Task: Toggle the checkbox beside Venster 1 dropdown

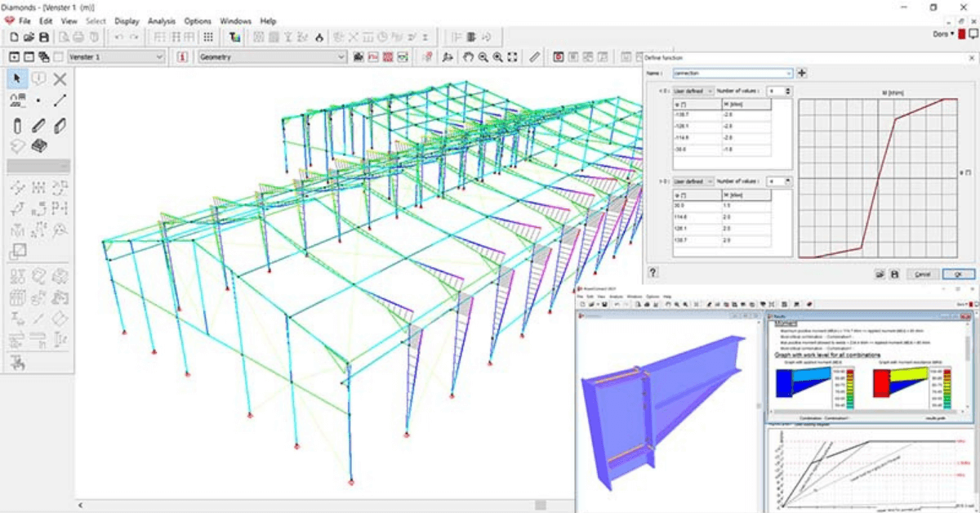Action: click(57, 57)
